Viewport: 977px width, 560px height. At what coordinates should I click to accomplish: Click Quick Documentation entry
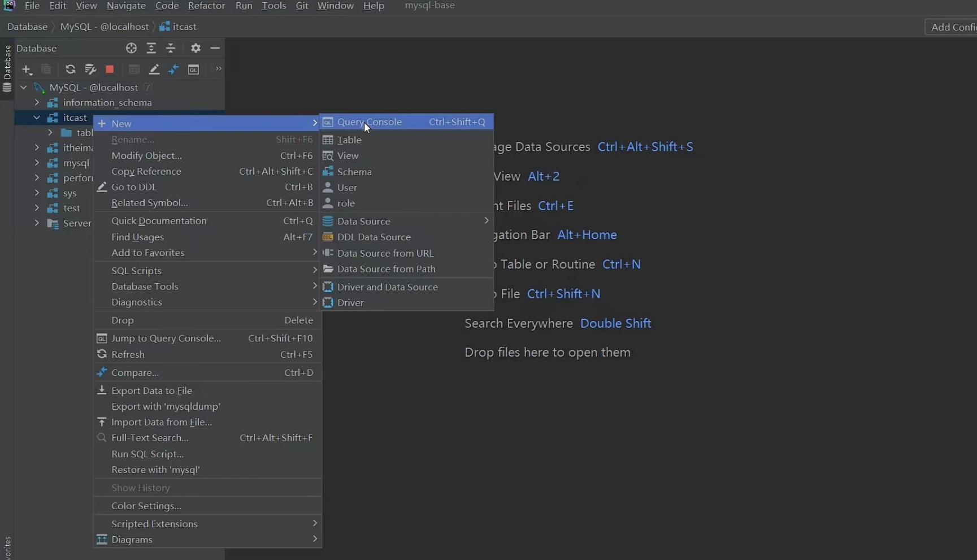pyautogui.click(x=207, y=221)
